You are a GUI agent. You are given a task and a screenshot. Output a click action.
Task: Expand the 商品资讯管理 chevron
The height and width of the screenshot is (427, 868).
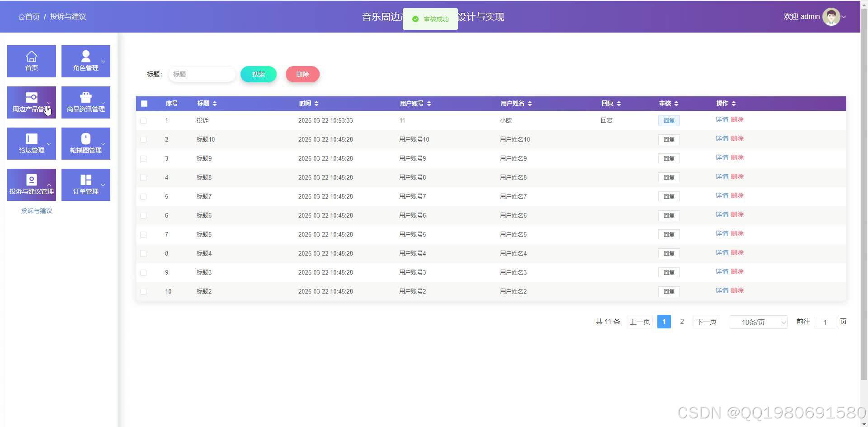point(103,103)
